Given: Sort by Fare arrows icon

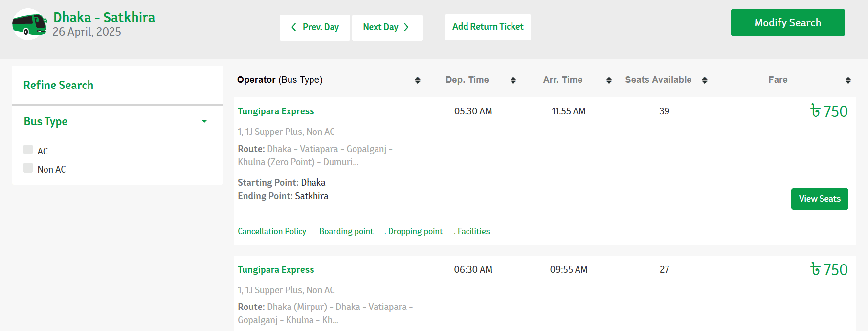Looking at the screenshot, I should pyautogui.click(x=848, y=80).
